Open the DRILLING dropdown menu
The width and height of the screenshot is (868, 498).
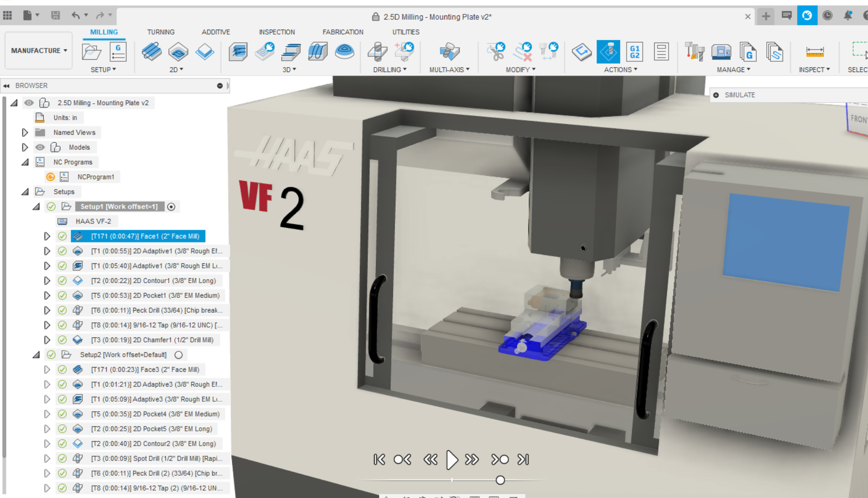click(x=390, y=70)
